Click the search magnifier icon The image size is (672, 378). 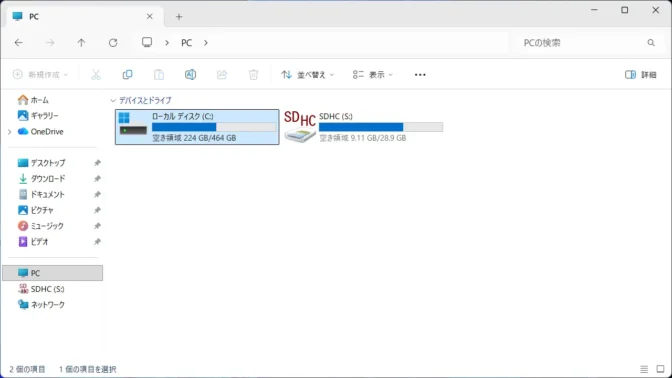click(x=651, y=42)
